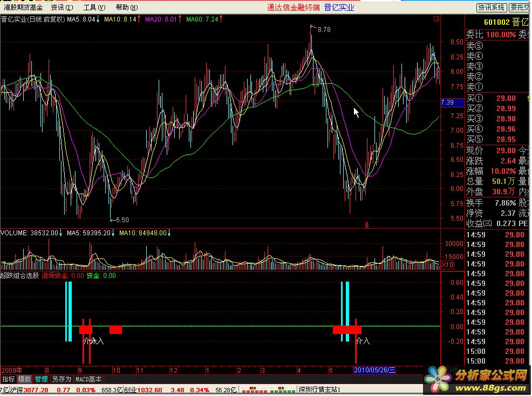Image resolution: width=532 pixels, height=396 pixels.
Task: Click the 换手 7.86% row
Action: tap(491, 203)
